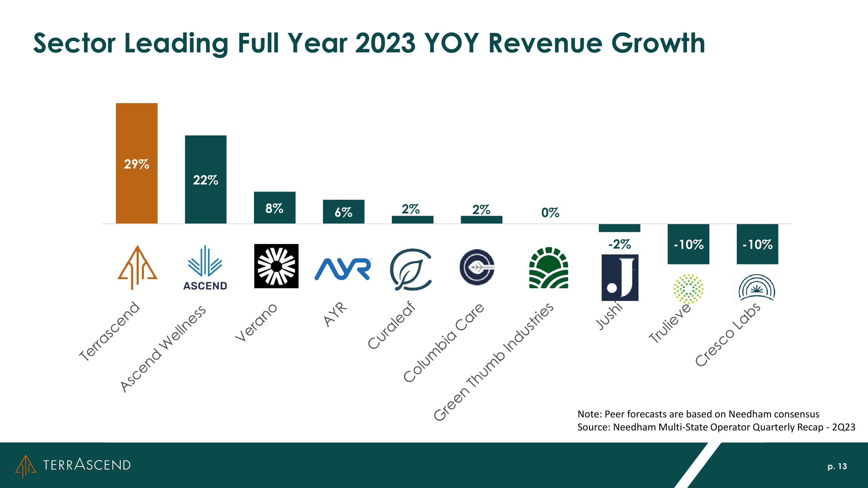868x488 pixels.
Task: Click the note about Needham consensus forecasts
Action: 698,414
